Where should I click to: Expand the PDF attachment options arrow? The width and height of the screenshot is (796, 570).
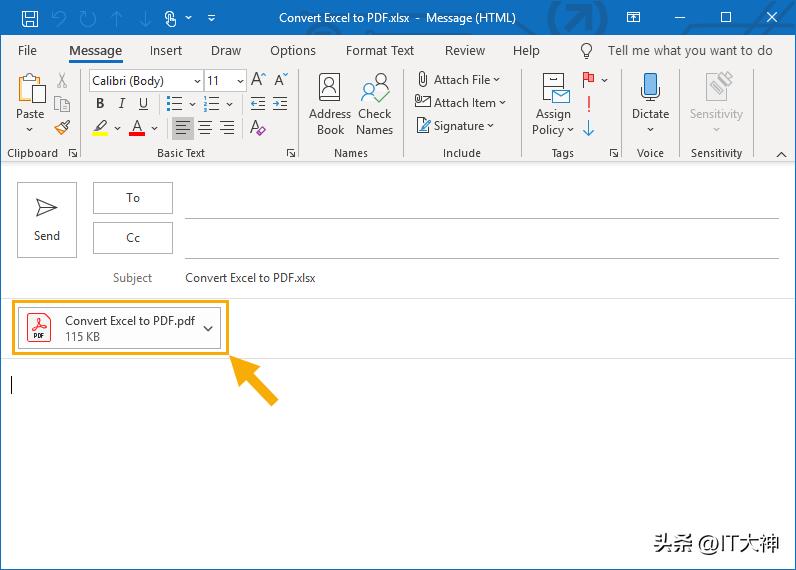[x=208, y=328]
